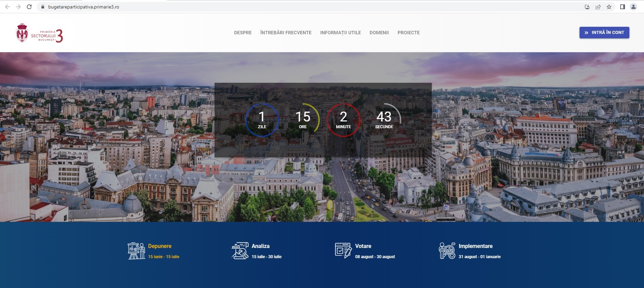Click the Primăria Sectorului 3 logo
The height and width of the screenshot is (288, 644).
click(x=39, y=33)
